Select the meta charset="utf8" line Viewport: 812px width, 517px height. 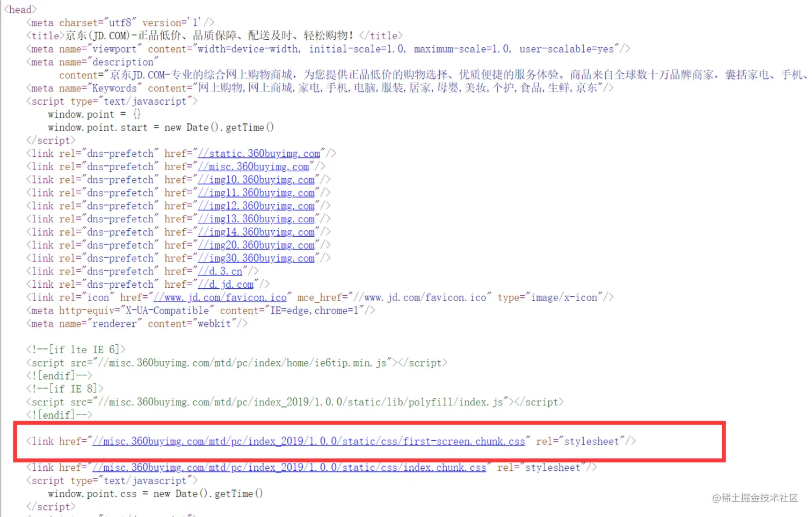pos(120,23)
